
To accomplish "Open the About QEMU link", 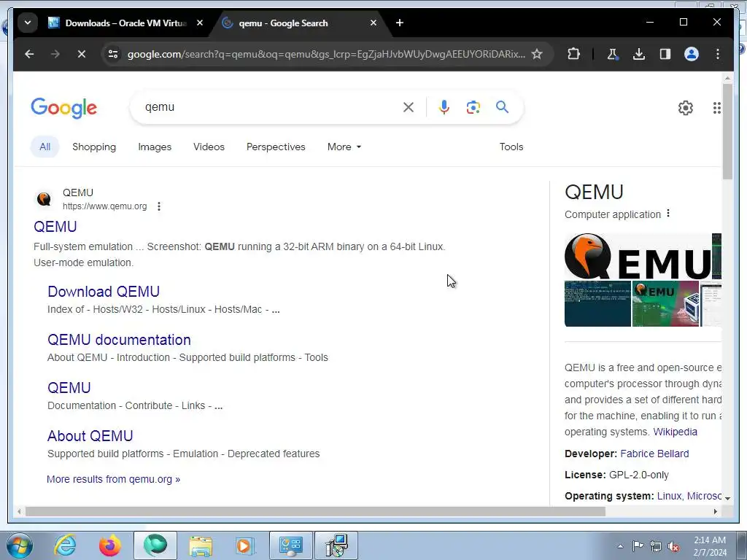I will (90, 436).
